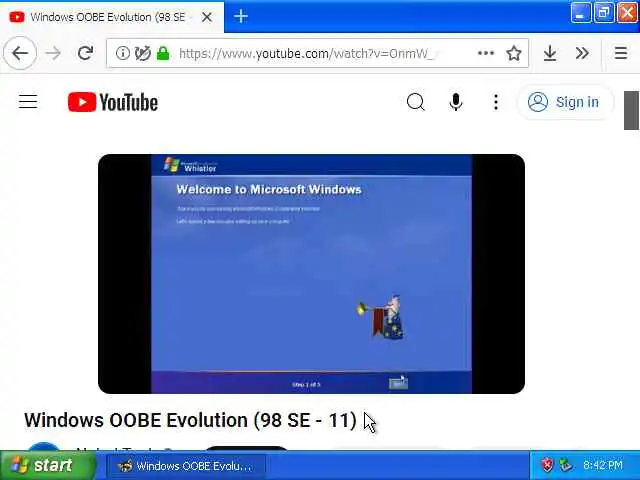Click the green secure connection padlock
The image size is (640, 480).
click(x=163, y=53)
